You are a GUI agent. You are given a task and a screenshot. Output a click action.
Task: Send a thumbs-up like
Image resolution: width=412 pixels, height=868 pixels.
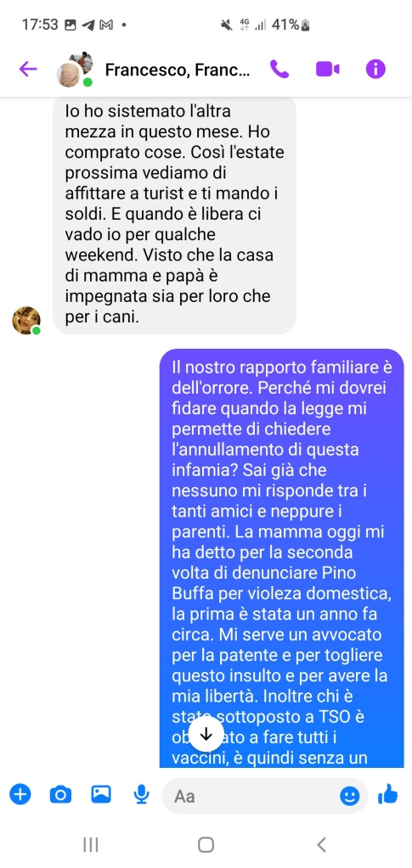[x=387, y=795]
